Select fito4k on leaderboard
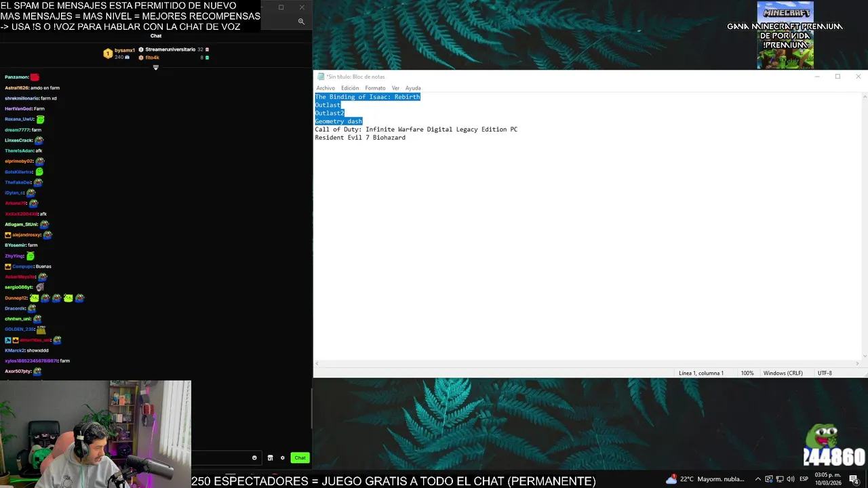868x488 pixels. click(152, 58)
